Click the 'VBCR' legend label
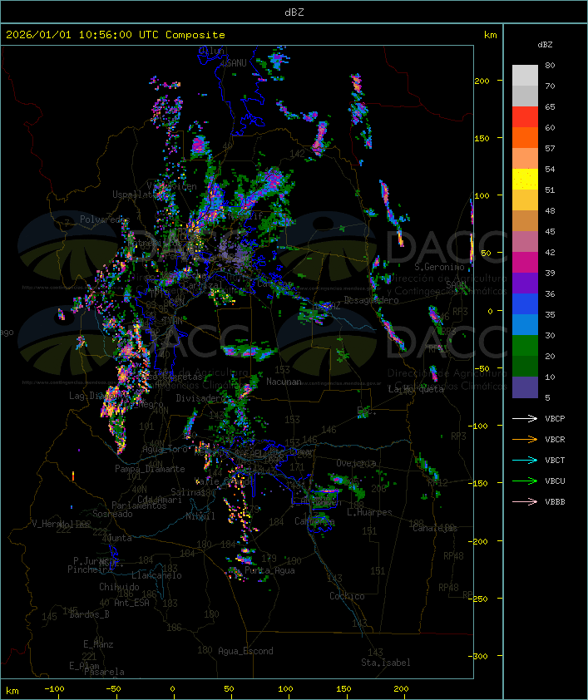 point(555,439)
